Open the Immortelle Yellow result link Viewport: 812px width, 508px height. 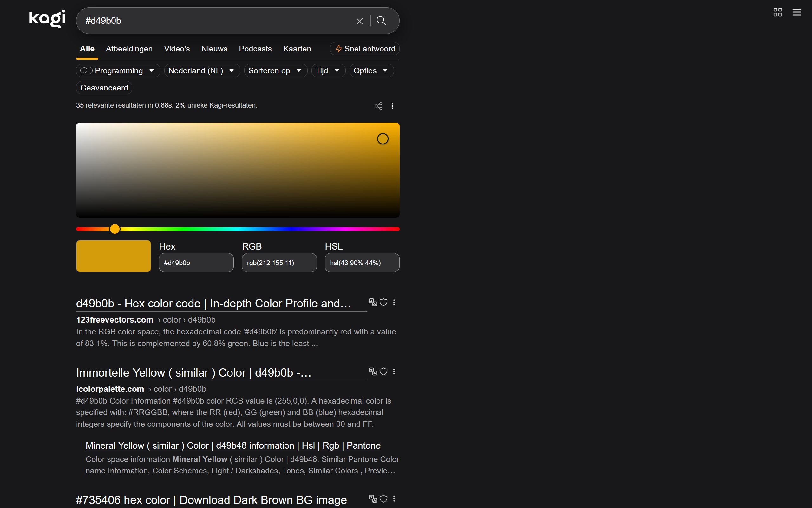pos(193,373)
